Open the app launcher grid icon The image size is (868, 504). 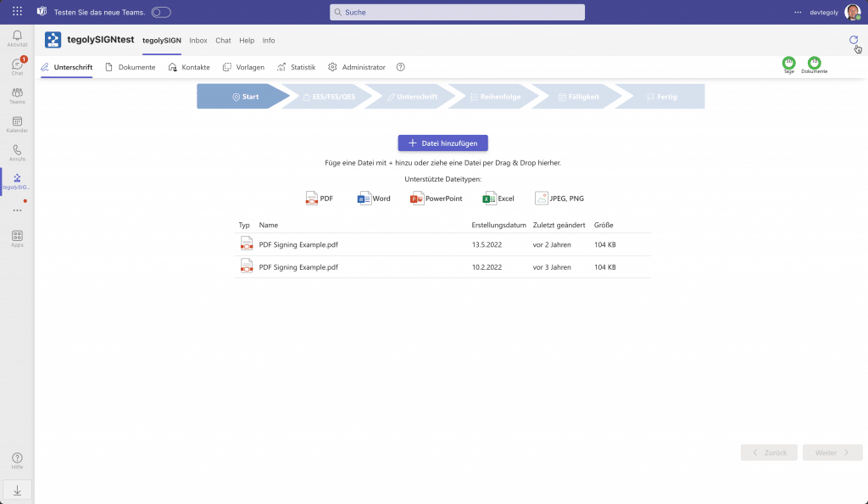[17, 12]
